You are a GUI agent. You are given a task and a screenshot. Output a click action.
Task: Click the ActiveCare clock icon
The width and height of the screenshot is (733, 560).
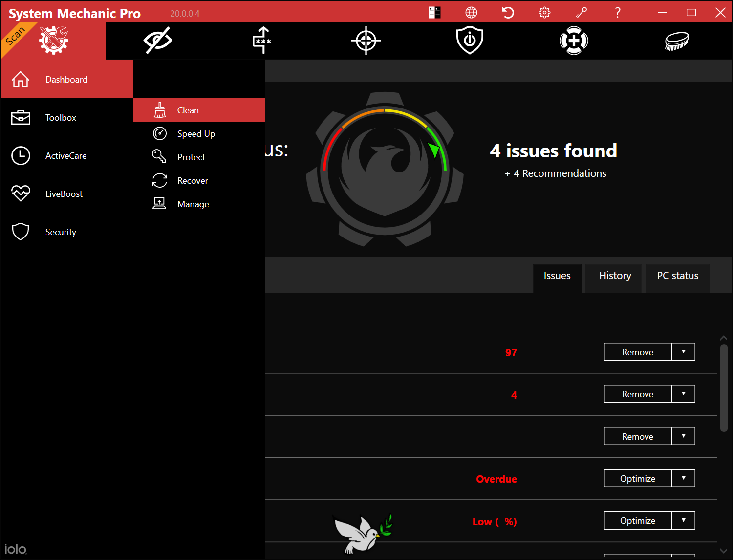click(x=21, y=155)
